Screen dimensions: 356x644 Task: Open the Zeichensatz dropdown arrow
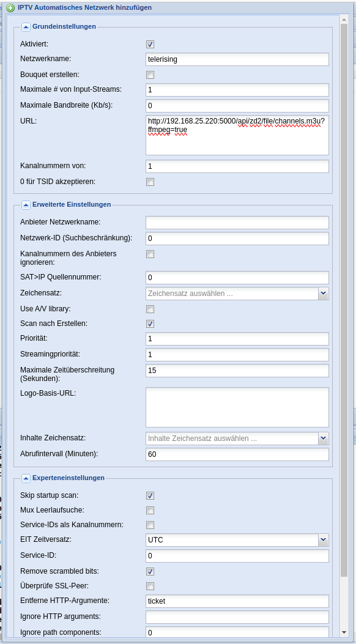point(324,293)
